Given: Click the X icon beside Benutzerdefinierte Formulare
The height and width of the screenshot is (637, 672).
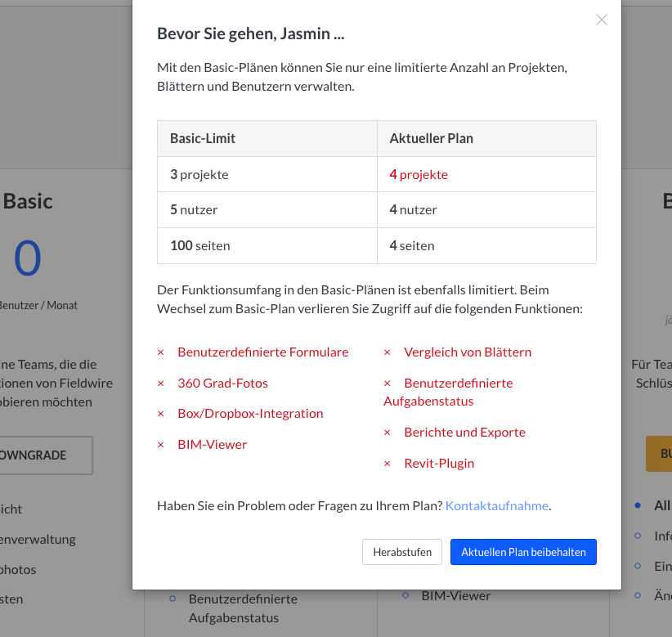Looking at the screenshot, I should pyautogui.click(x=161, y=352).
